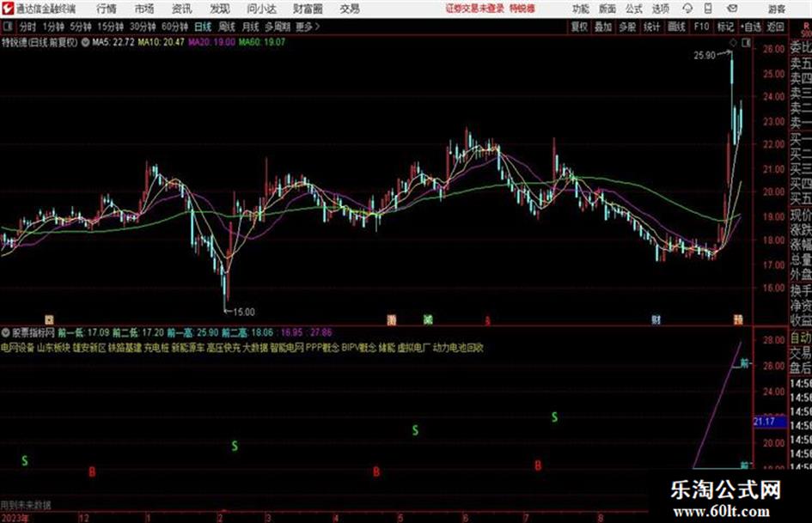Click the MA5: 22.72 indicator label
The height and width of the screenshot is (523, 812).
click(113, 42)
